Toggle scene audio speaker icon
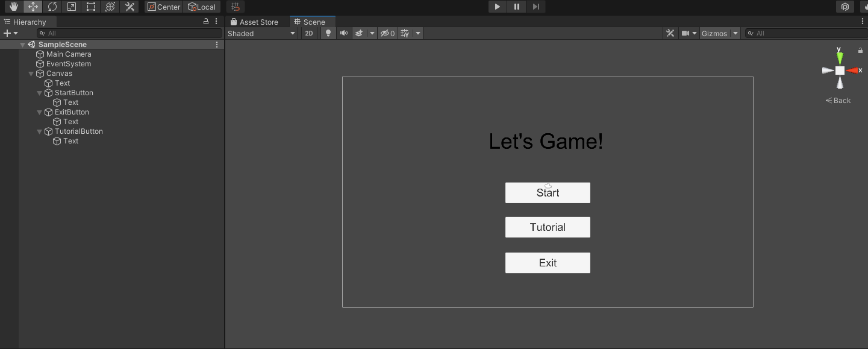The image size is (868, 349). pos(344,33)
